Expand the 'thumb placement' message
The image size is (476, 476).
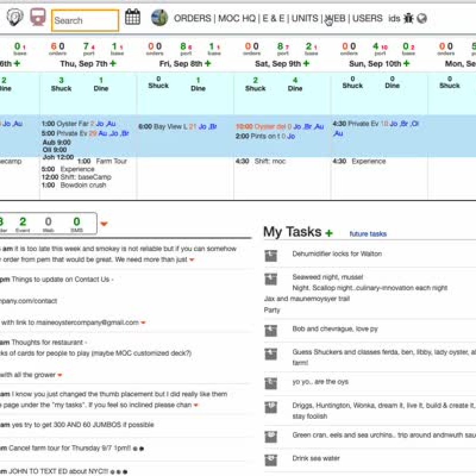coord(196,405)
